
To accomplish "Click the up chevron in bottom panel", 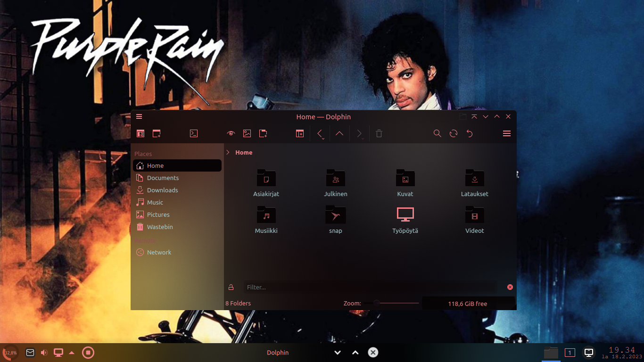I will (355, 353).
